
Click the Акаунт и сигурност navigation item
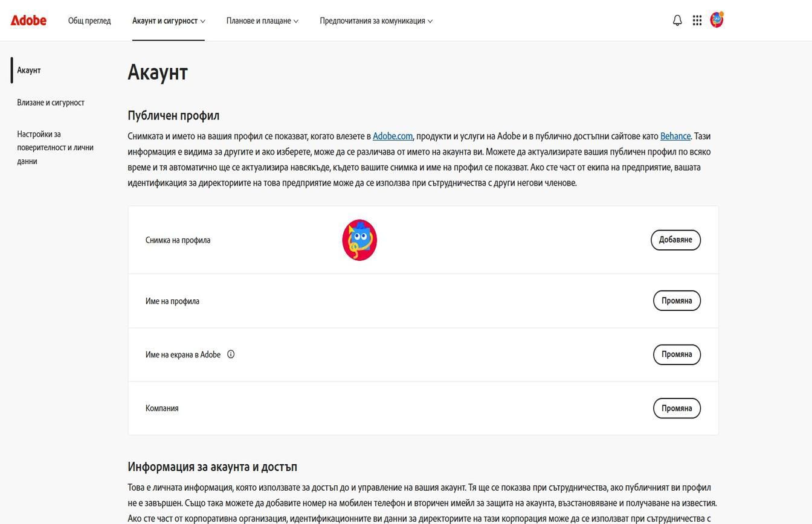pos(164,21)
